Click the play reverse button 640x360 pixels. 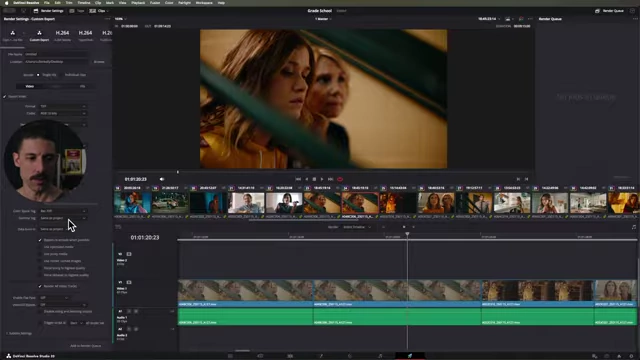click(x=307, y=179)
